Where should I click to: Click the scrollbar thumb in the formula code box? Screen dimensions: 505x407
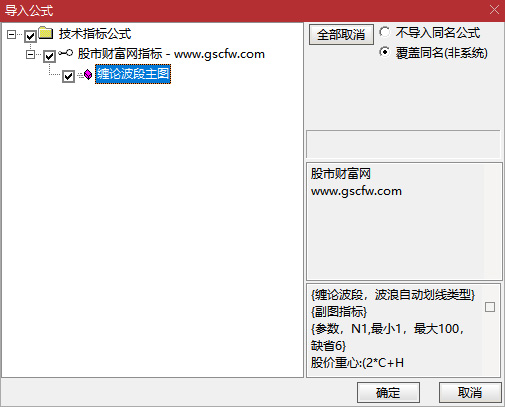(x=490, y=307)
